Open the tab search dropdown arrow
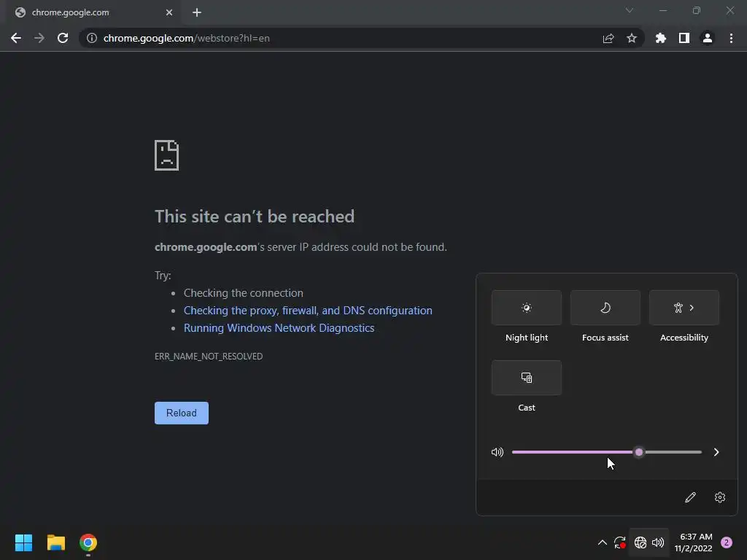Viewport: 747px width, 560px height. click(x=630, y=10)
